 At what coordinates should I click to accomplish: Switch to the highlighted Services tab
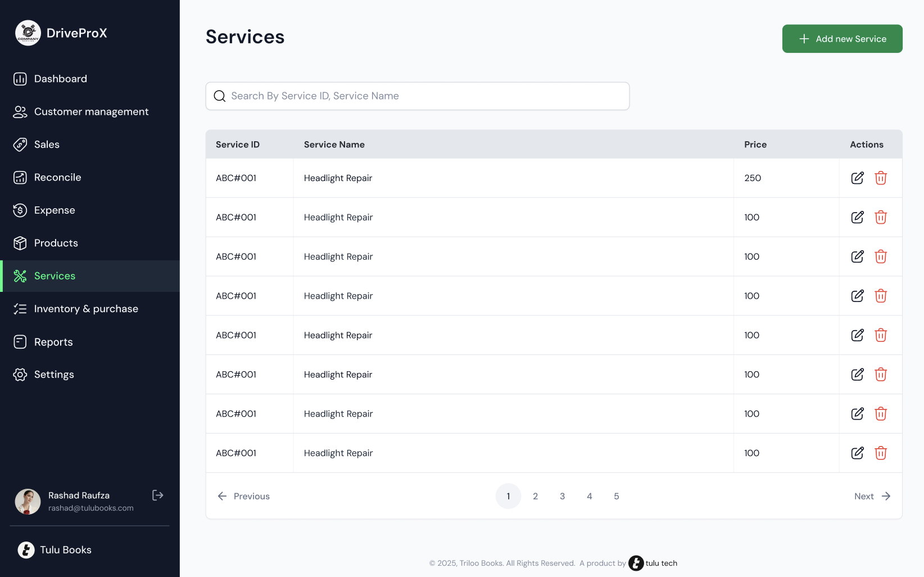tap(55, 276)
